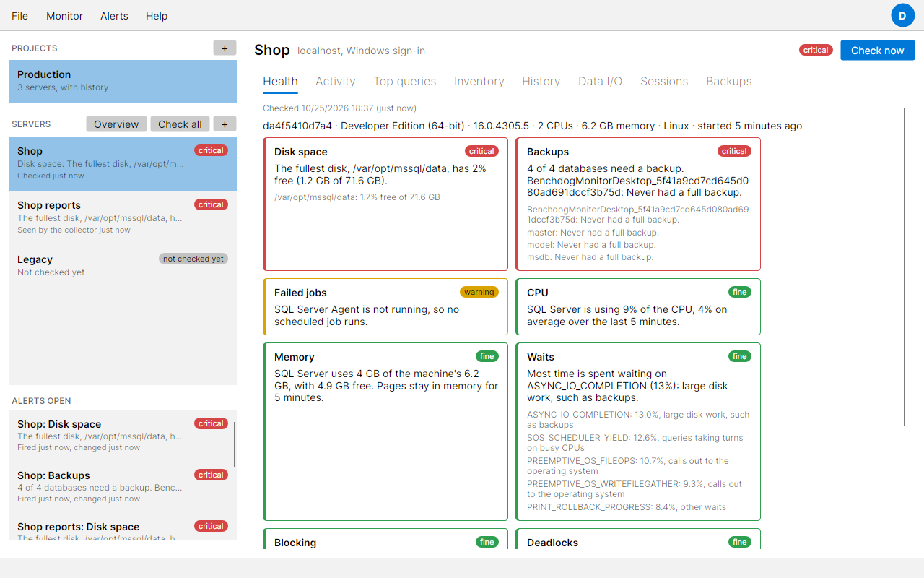Select the Shop server in the list
924x578 pixels.
coord(123,163)
